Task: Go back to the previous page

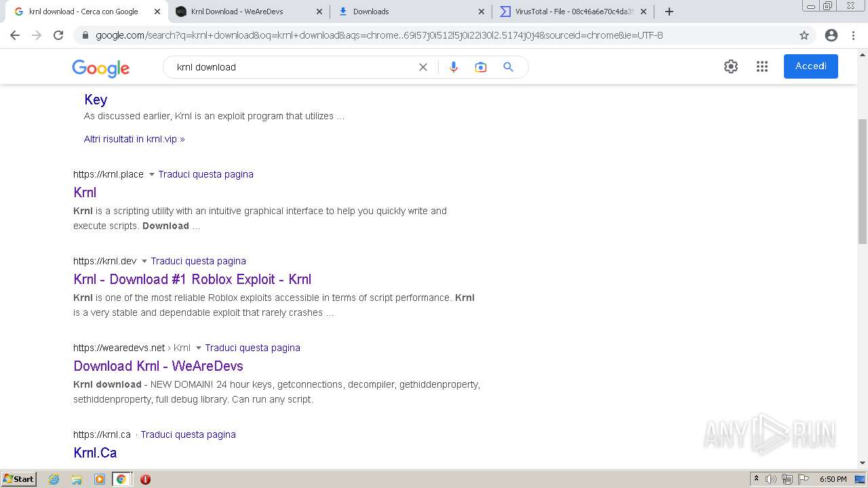Action: tap(15, 35)
